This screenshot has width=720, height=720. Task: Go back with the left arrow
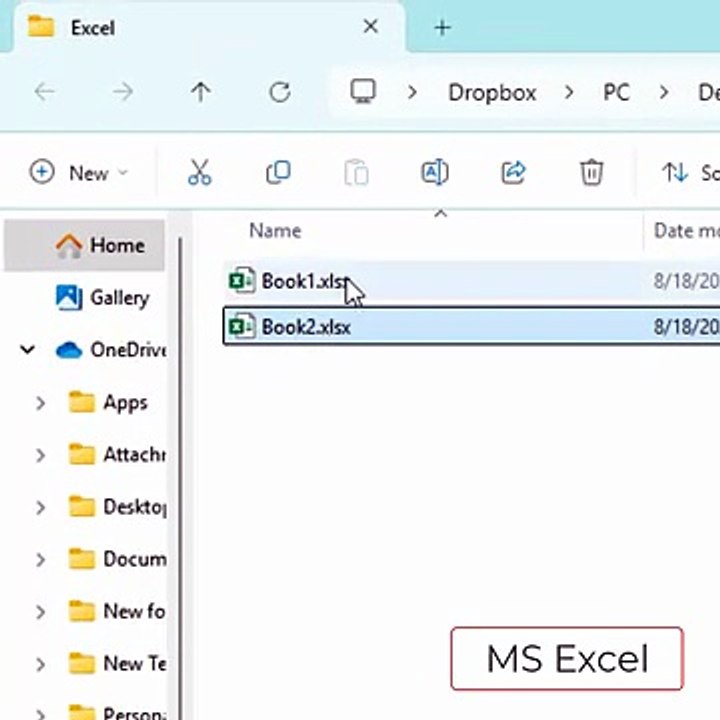[x=45, y=92]
